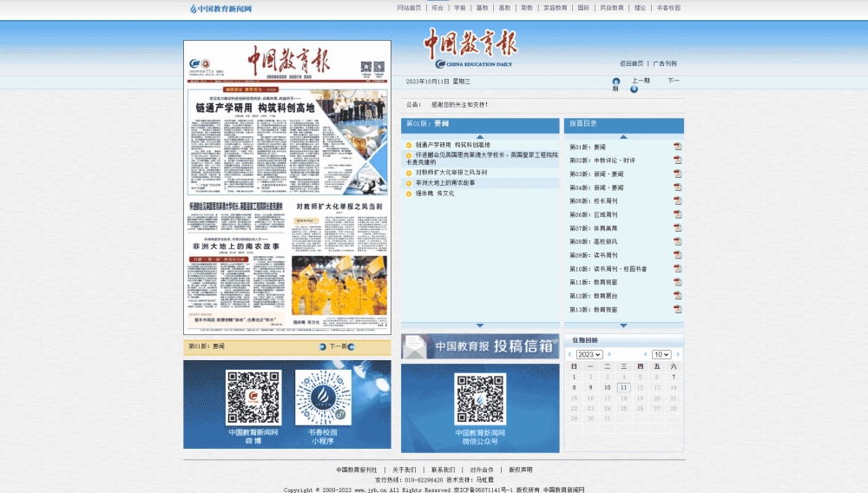Open the 投稿信箱 banner

click(x=480, y=346)
